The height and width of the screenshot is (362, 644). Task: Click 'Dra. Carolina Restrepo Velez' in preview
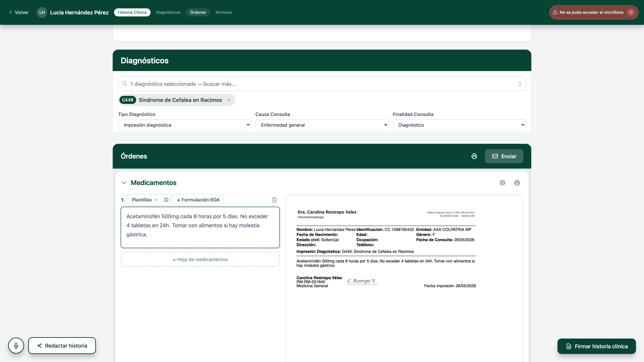327,212
